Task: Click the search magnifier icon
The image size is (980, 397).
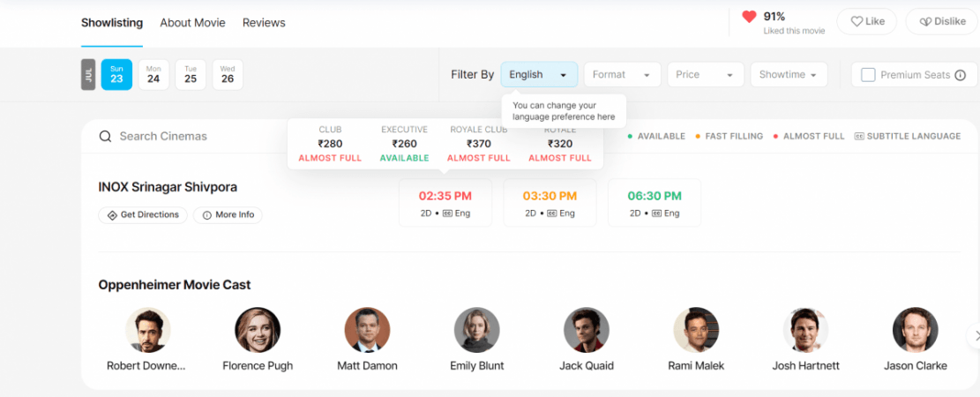Action: tap(106, 136)
